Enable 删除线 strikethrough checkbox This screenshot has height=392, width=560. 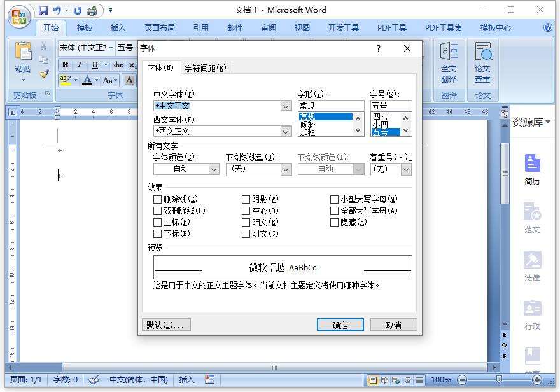coord(157,199)
